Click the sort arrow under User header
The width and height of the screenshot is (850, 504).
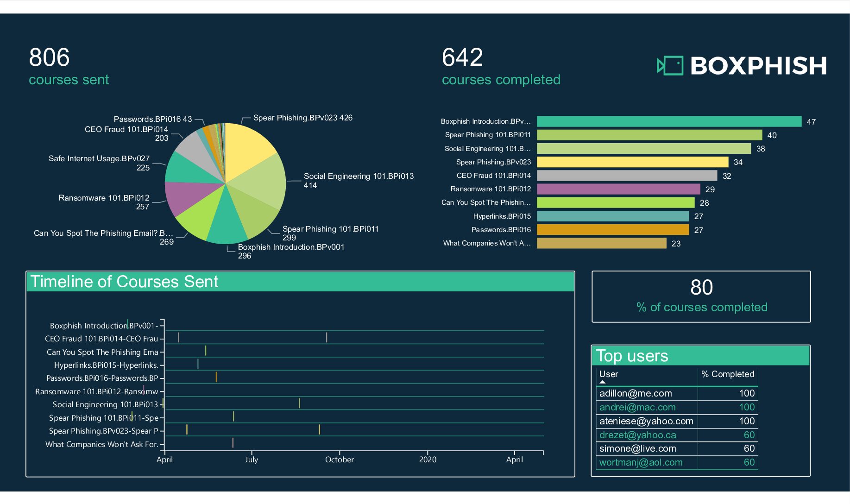(x=602, y=382)
